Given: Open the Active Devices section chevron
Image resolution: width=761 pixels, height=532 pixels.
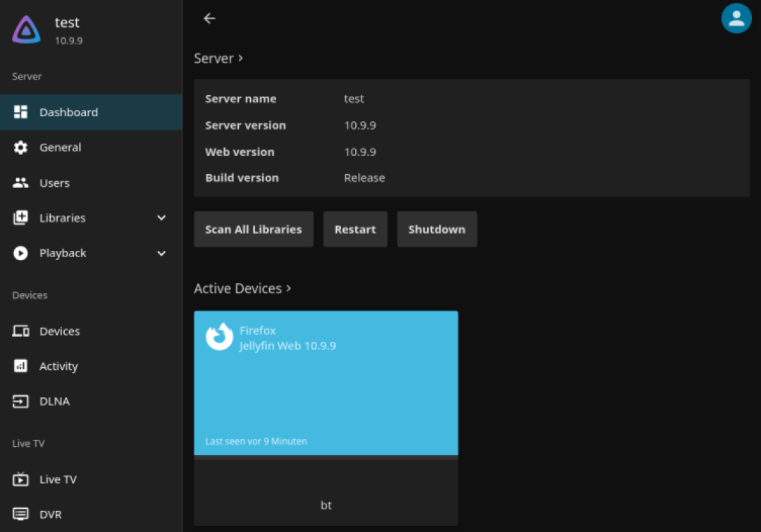Looking at the screenshot, I should 288,288.
